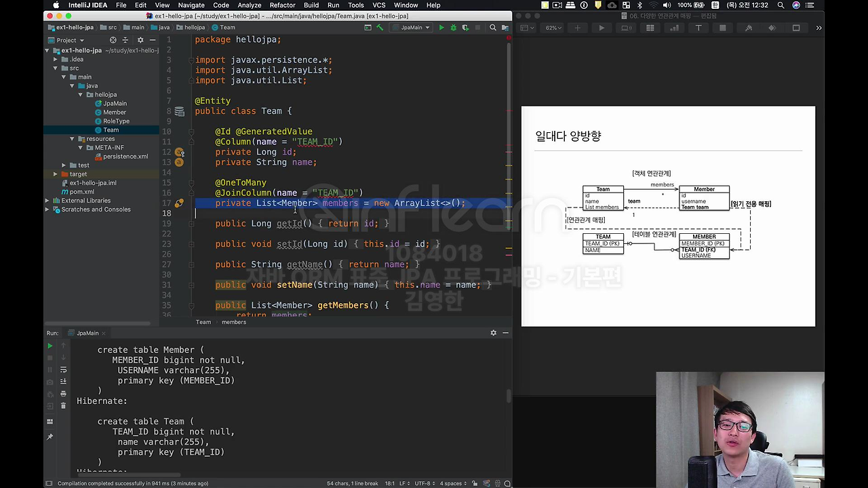The width and height of the screenshot is (868, 488).
Task: Insert text box in Keynote toolbar
Action: [x=698, y=28]
